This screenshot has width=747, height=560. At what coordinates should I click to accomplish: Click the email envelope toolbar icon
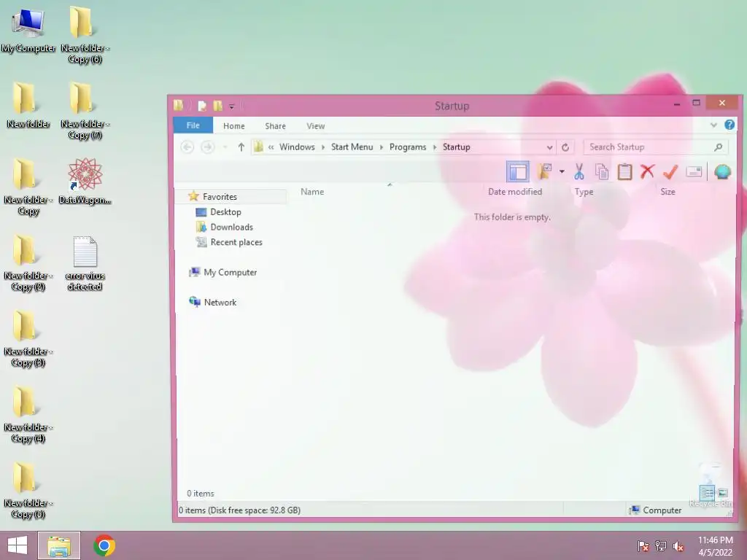694,171
